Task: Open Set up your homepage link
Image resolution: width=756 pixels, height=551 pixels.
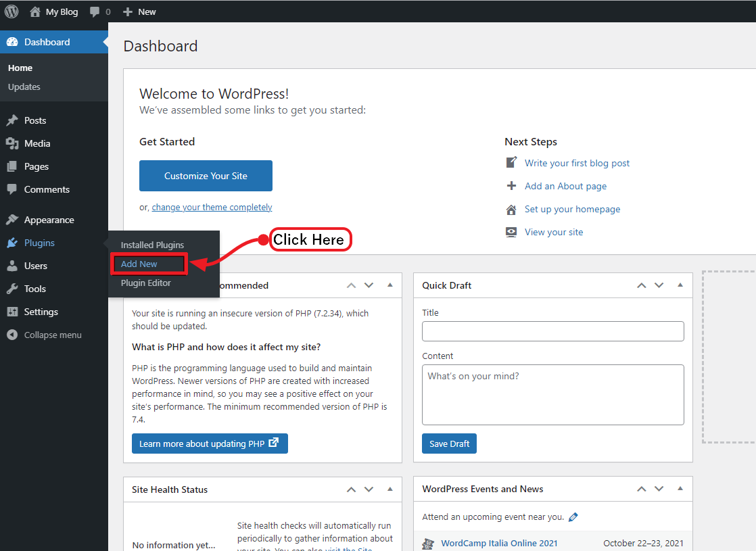Action: 572,209
